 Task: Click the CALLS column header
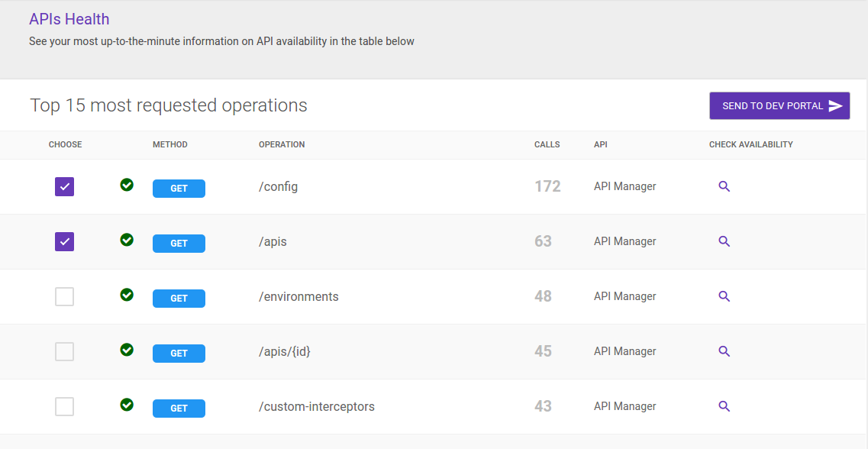coord(547,144)
